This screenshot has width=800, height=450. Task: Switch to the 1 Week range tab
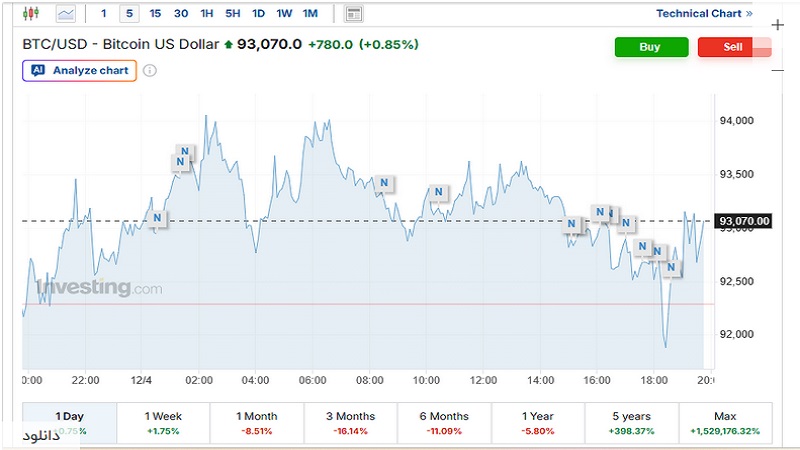164,422
